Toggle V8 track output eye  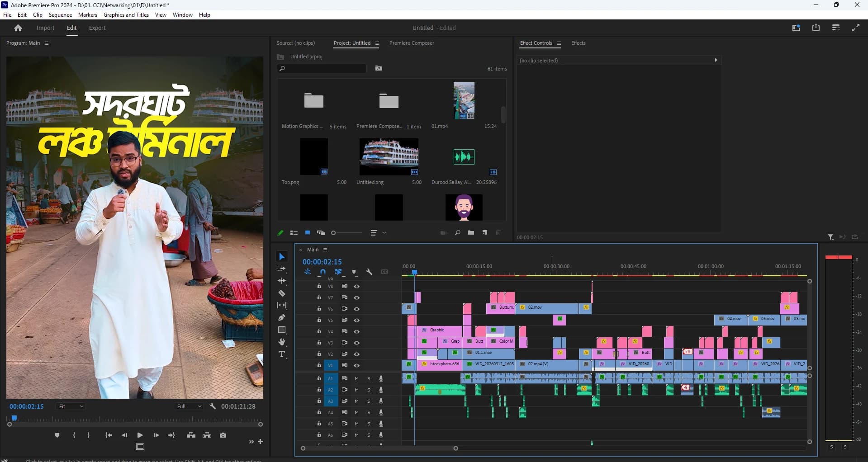pos(357,286)
